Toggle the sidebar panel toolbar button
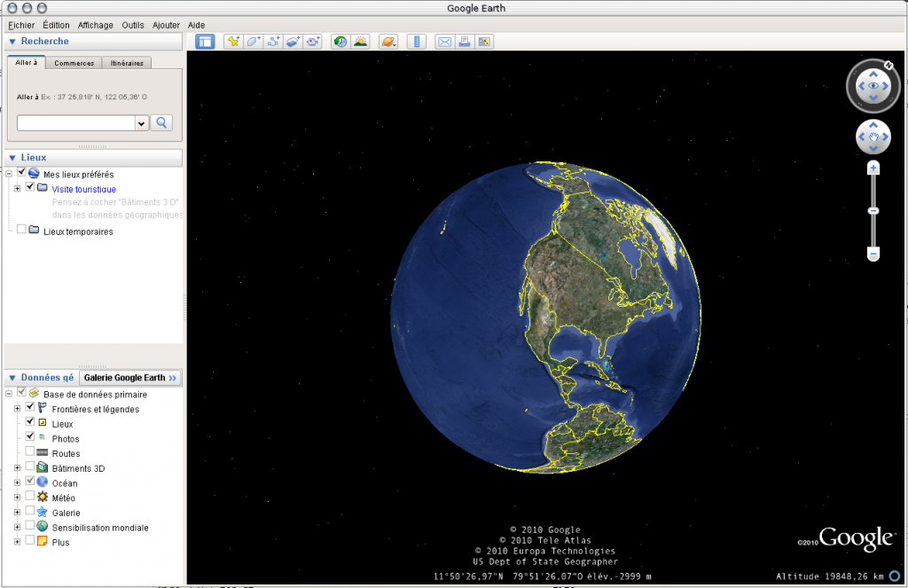 click(x=205, y=42)
